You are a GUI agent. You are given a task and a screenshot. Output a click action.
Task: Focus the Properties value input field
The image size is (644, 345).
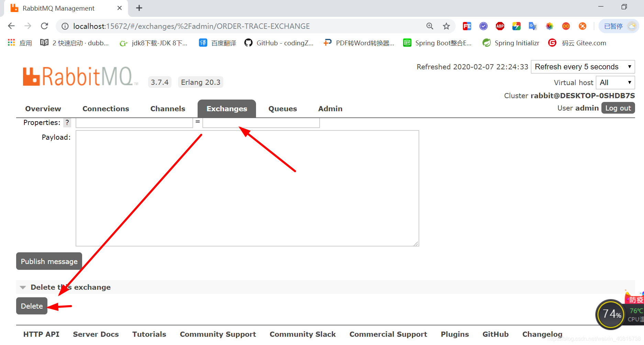[261, 123]
